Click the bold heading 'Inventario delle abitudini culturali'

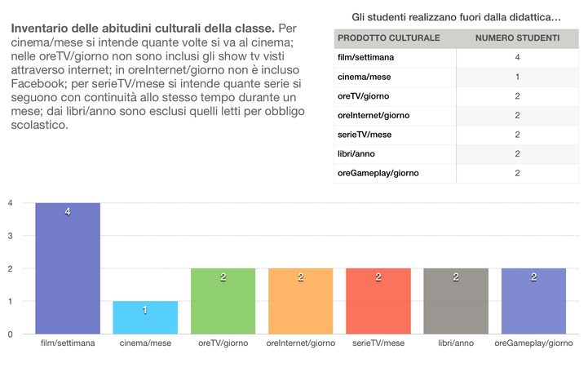[x=122, y=29]
